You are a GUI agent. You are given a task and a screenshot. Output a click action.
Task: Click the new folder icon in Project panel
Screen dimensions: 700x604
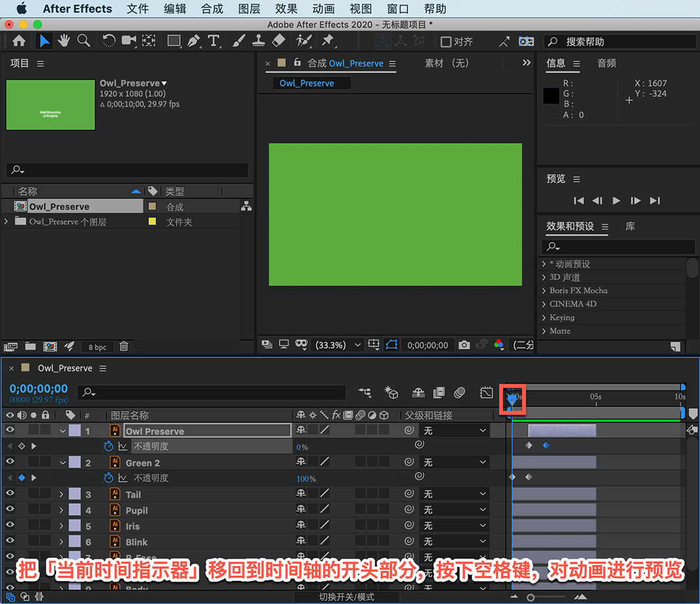coord(30,346)
